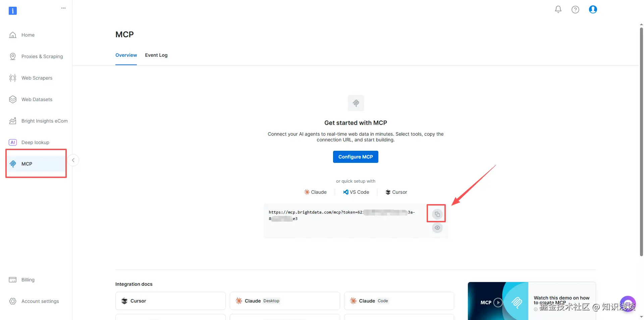Screen dimensions: 644x320
Task: Open the MCP demo video thumbnail
Action: [x=498, y=301]
